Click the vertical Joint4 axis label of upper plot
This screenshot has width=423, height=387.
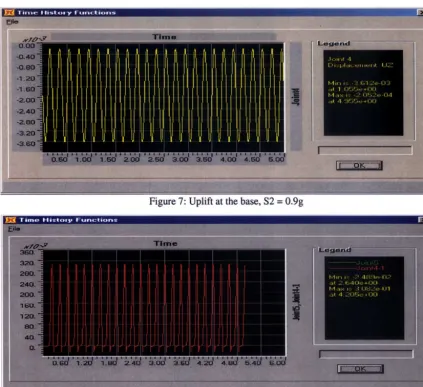click(296, 96)
